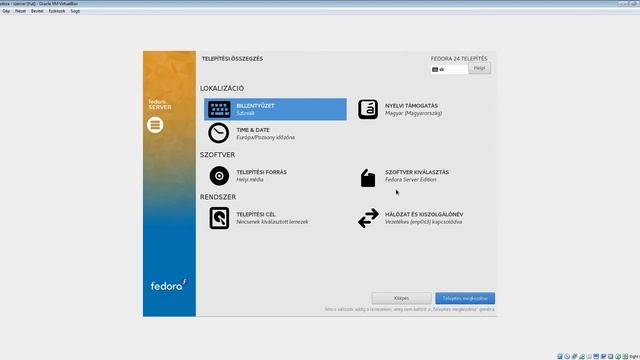Image resolution: width=640 pixels, height=360 pixels.
Task: Click the round hamburger menu icon in the sidebar
Action: click(155, 125)
